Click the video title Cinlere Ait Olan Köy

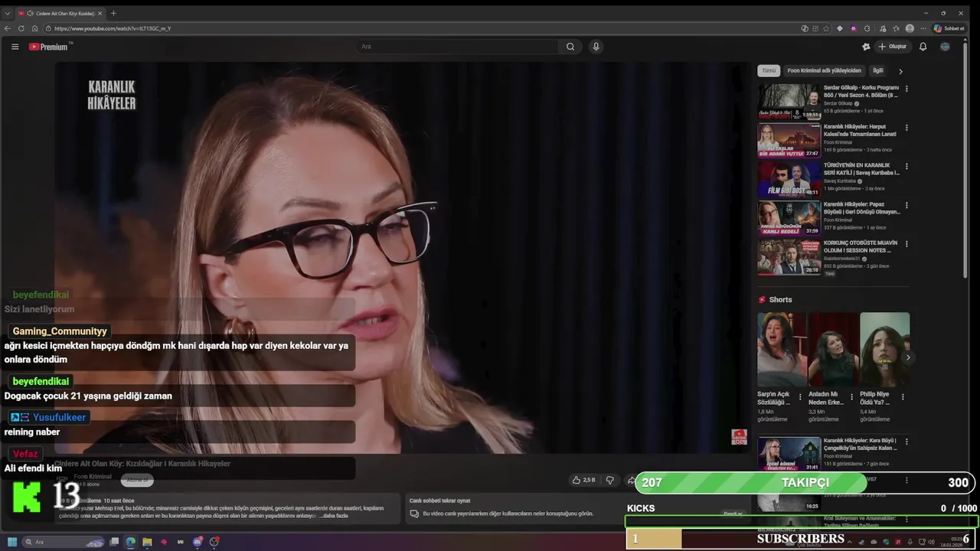coord(142,464)
